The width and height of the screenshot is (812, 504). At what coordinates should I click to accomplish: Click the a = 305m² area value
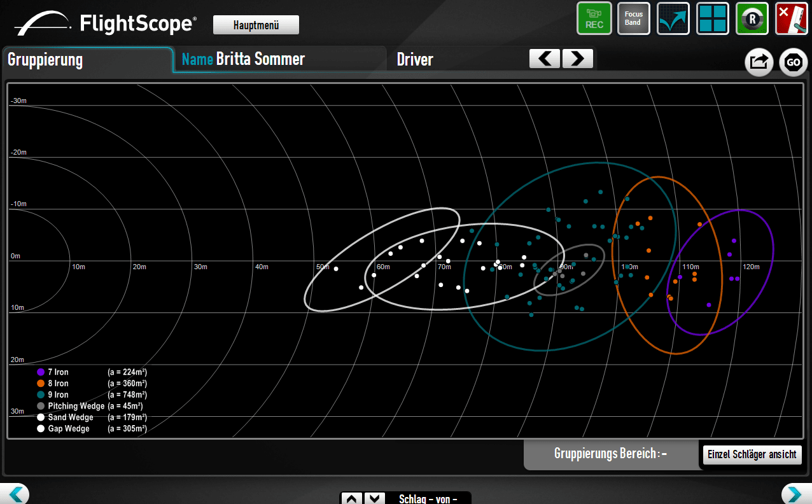127,429
